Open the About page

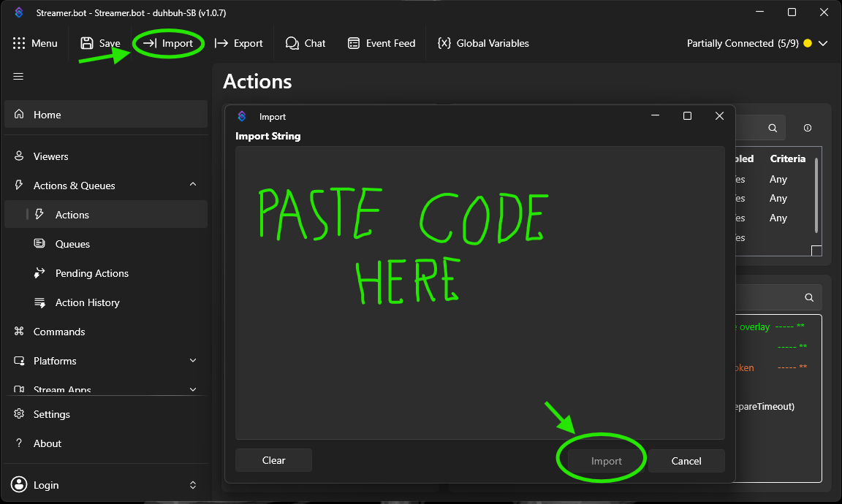pos(106,443)
